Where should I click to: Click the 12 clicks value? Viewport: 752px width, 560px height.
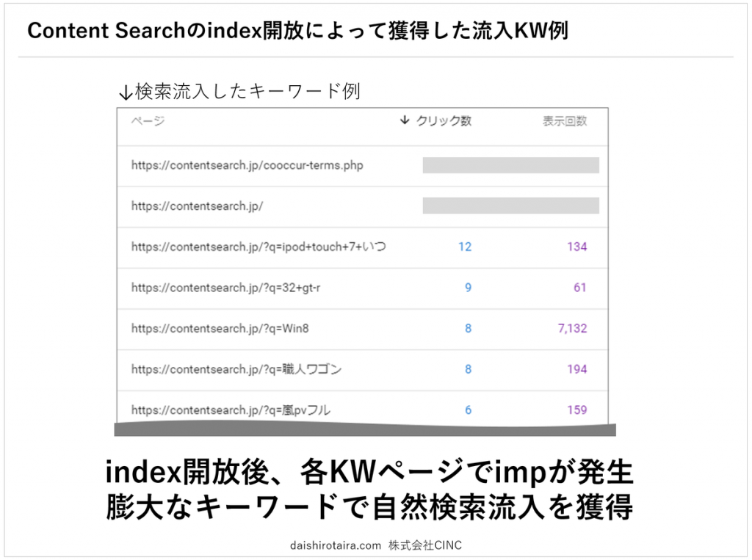(465, 247)
